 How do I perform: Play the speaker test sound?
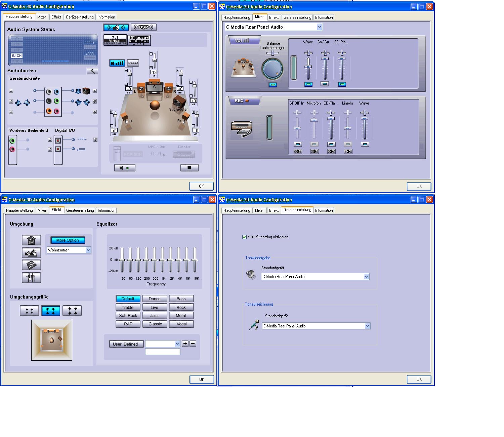(x=125, y=168)
